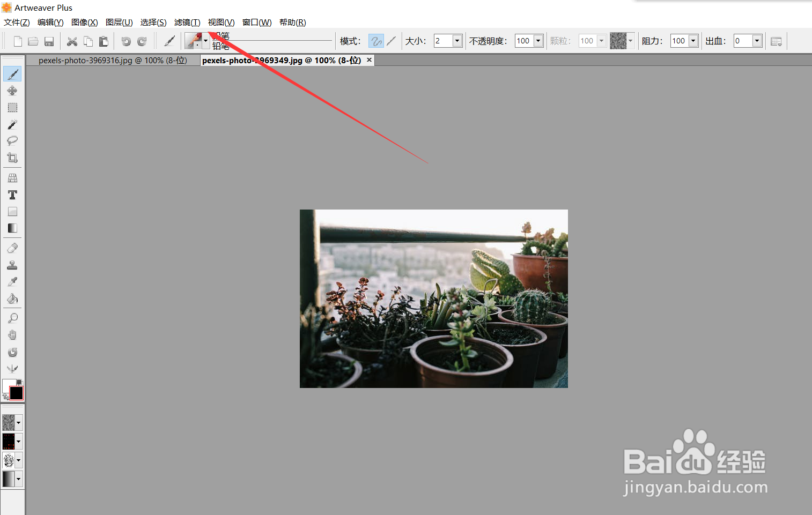Image resolution: width=812 pixels, height=515 pixels.
Task: Select the Move tool
Action: pos(12,91)
